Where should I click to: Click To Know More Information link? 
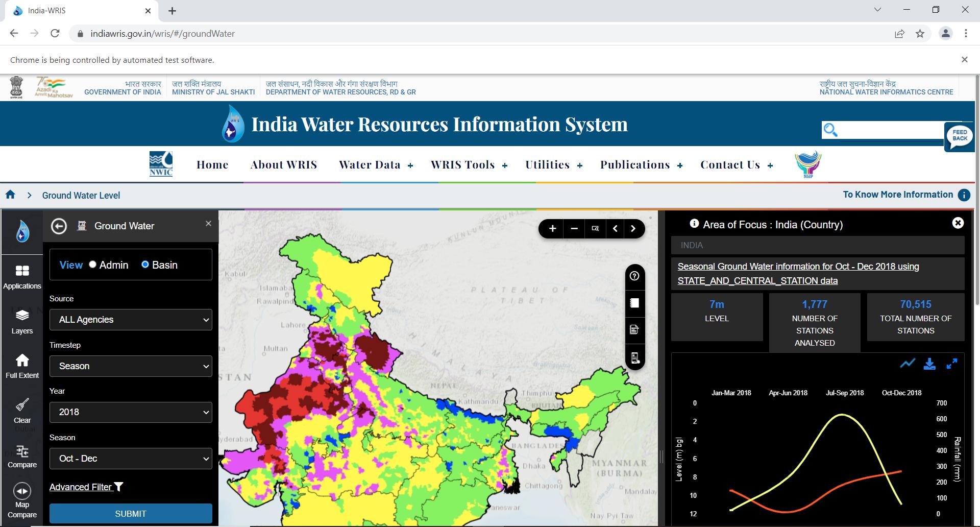pos(898,195)
